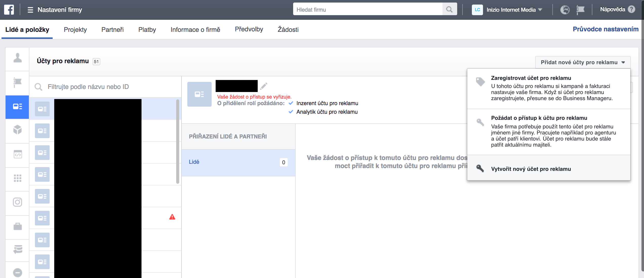Image resolution: width=644 pixels, height=278 pixels.
Task: Click the filter magnifier icon in account list
Action: (38, 87)
